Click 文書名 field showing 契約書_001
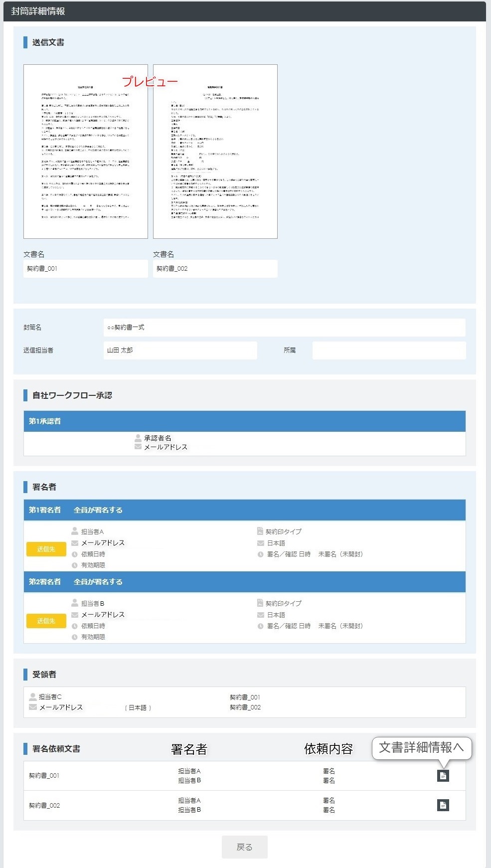The height and width of the screenshot is (868, 491). tap(86, 269)
